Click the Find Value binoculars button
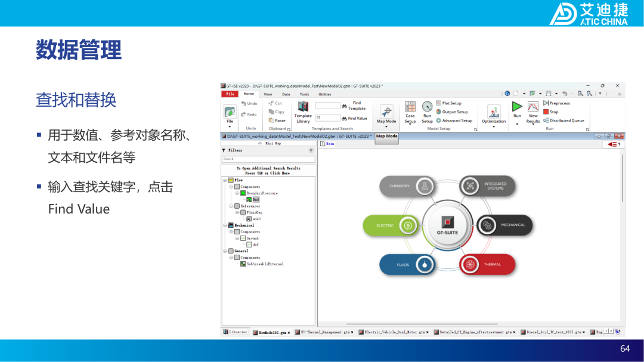 [x=354, y=118]
